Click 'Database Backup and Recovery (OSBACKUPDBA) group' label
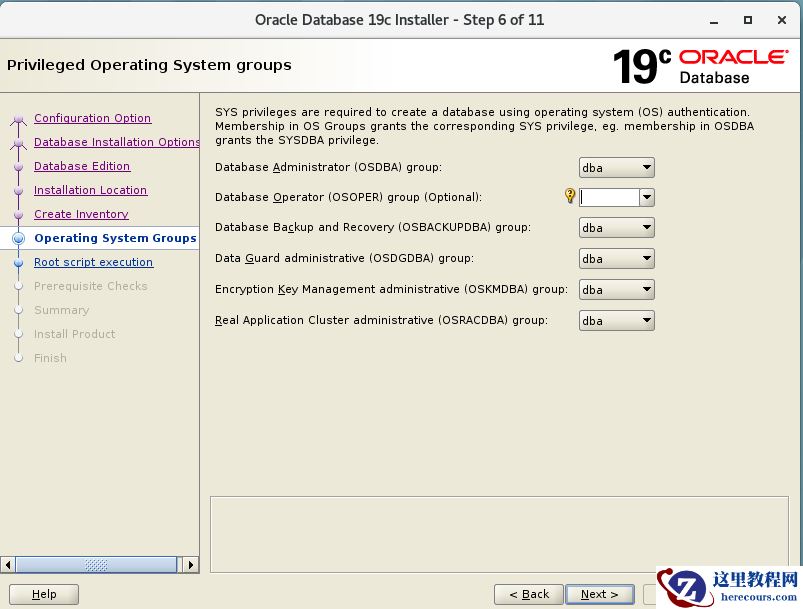This screenshot has width=803, height=609. tap(373, 227)
